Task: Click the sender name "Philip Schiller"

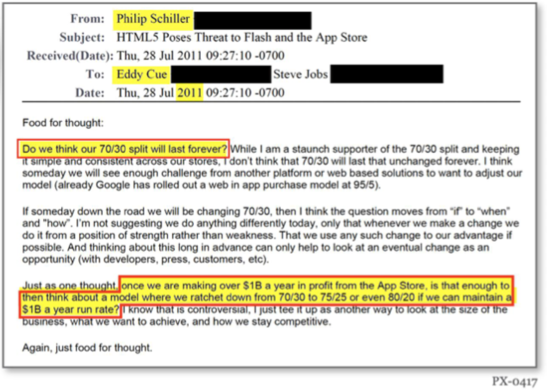Action: [153, 19]
